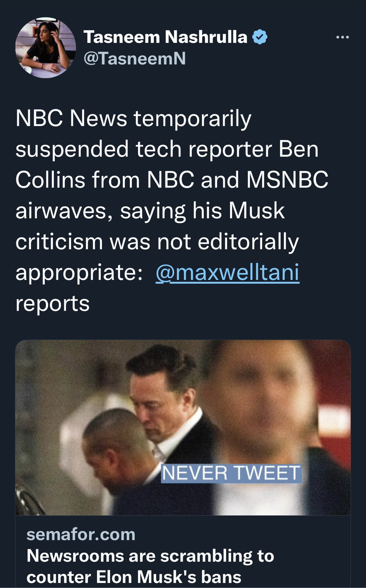The image size is (366, 588).
Task: Open the 'Newsrooms are scrambling' headline
Action: point(150,556)
